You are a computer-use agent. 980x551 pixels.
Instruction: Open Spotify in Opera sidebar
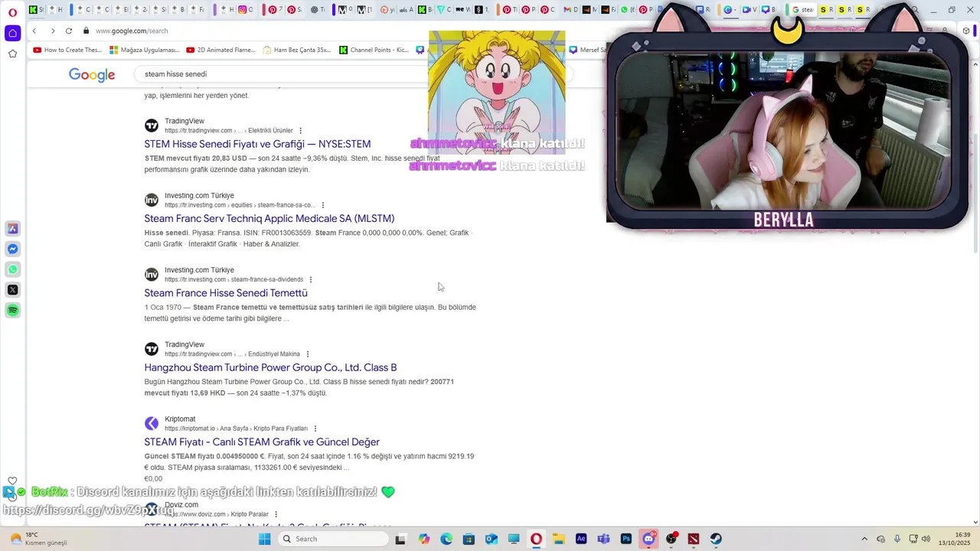coord(12,310)
